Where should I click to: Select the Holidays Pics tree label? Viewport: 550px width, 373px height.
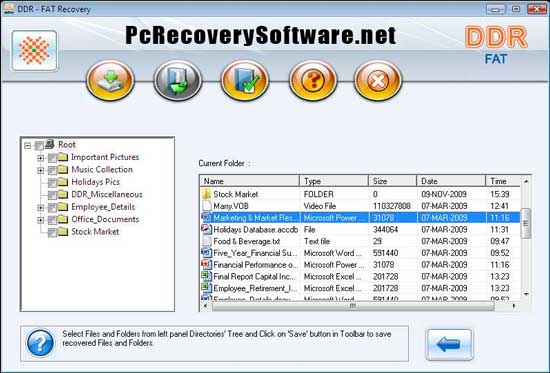click(x=95, y=182)
